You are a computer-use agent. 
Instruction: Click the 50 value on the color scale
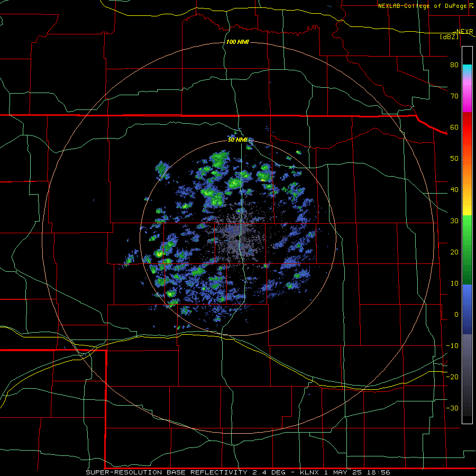pyautogui.click(x=454, y=159)
